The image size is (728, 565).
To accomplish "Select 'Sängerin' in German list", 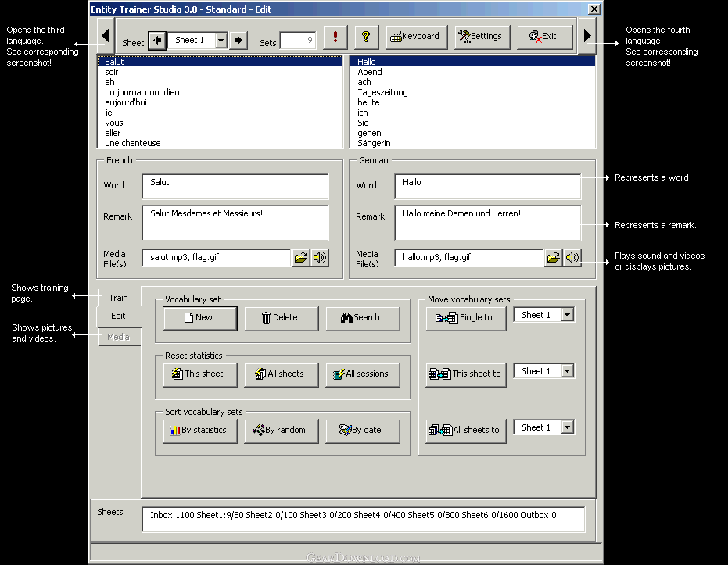I will pyautogui.click(x=472, y=143).
